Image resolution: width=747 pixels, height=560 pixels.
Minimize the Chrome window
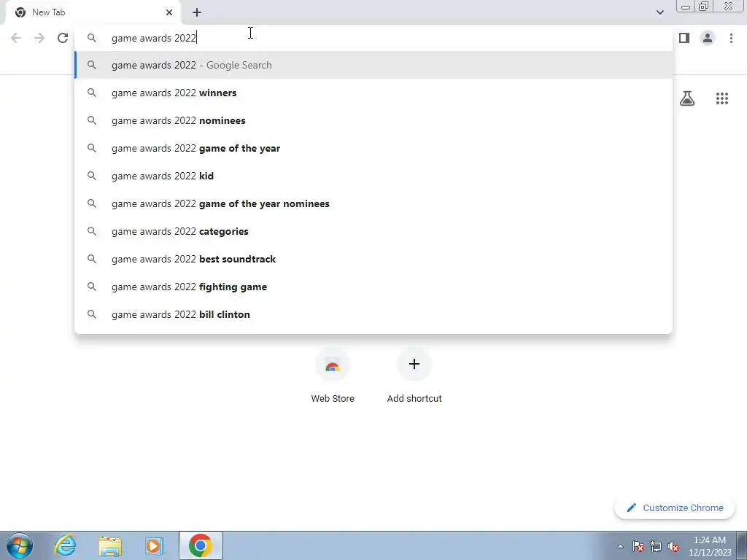[x=686, y=6]
